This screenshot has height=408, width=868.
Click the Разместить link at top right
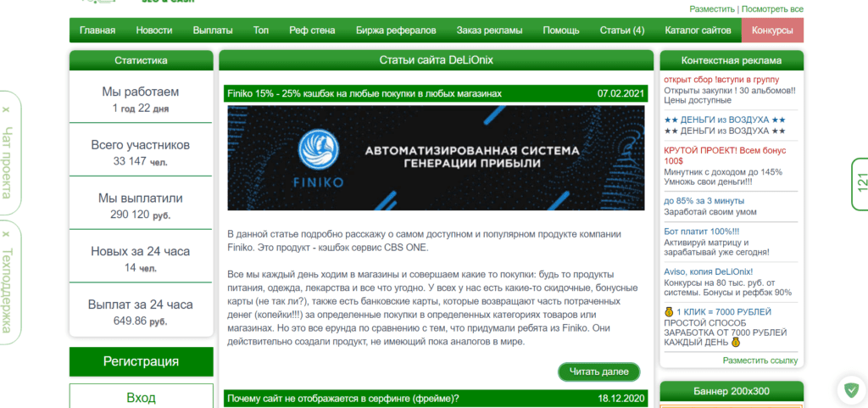[x=712, y=9]
